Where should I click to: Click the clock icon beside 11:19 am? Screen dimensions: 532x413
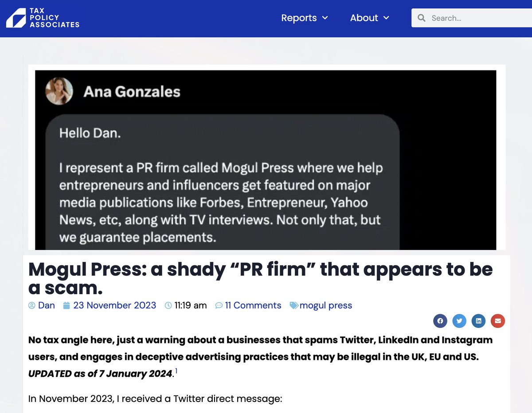[x=168, y=305]
